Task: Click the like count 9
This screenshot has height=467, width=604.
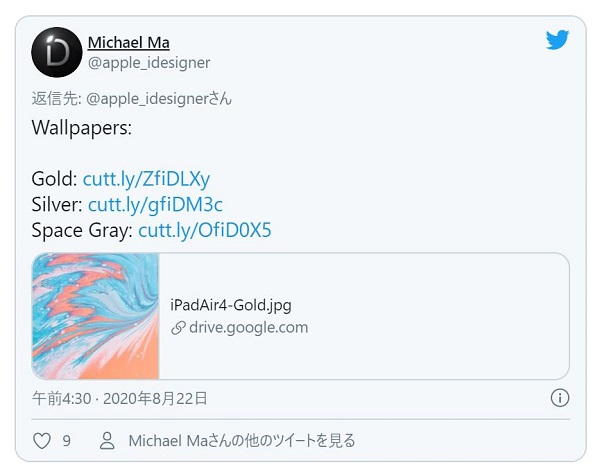Action: 67,441
